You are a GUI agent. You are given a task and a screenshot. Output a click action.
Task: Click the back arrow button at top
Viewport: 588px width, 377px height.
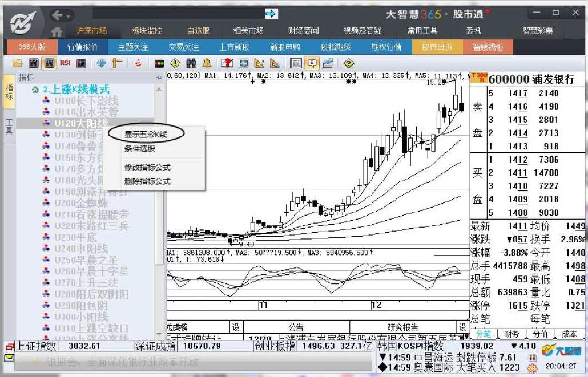57,15
